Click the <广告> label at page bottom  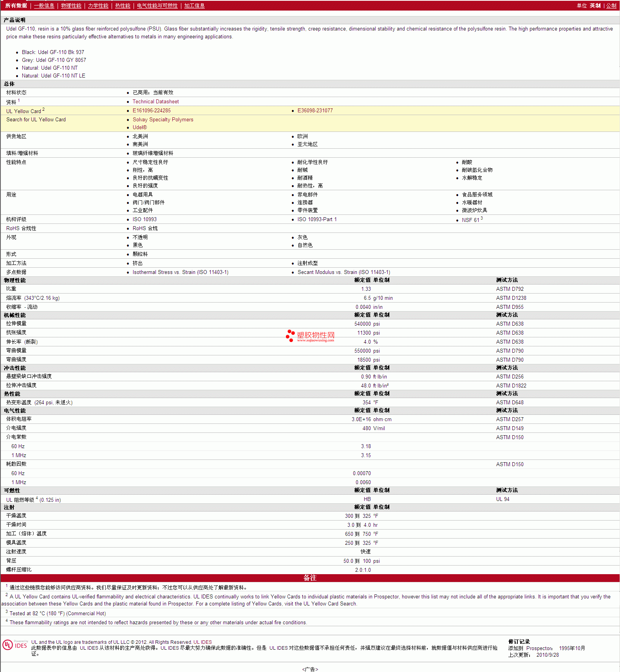310,669
